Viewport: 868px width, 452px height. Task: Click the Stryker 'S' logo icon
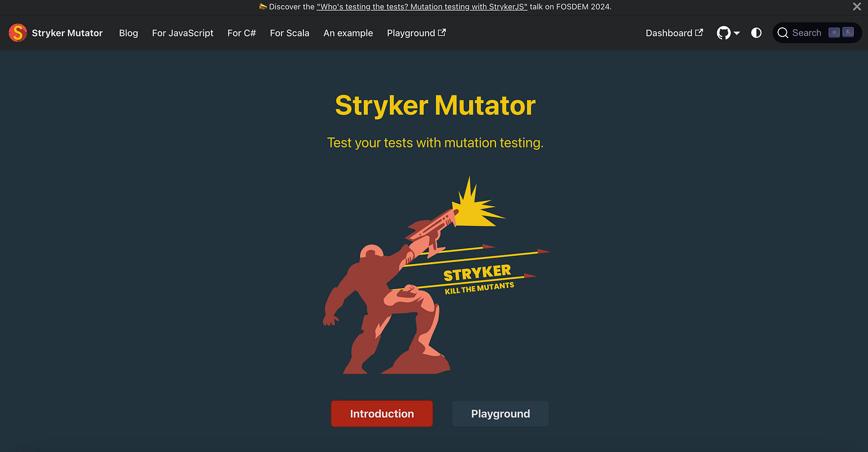(x=18, y=33)
